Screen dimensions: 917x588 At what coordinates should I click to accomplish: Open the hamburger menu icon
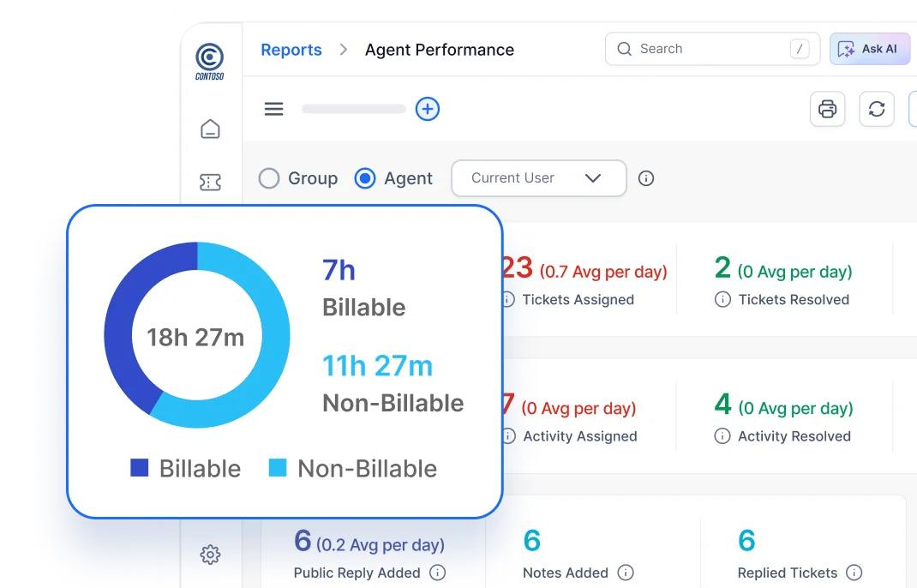coord(273,109)
